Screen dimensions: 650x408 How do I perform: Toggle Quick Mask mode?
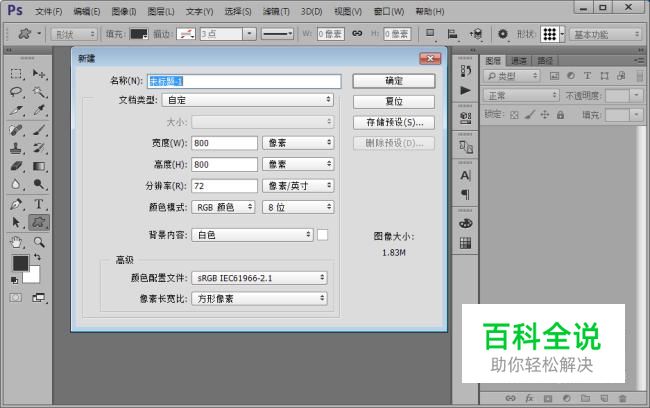[x=16, y=297]
